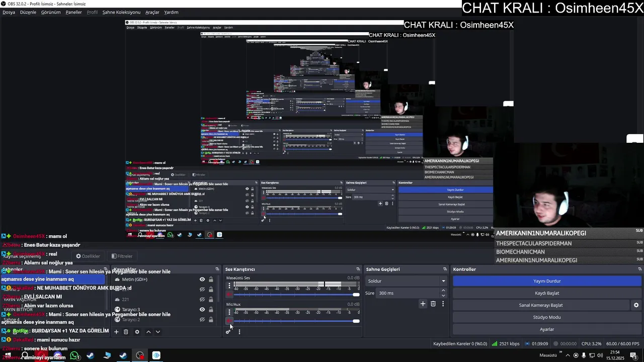
Task: Open the Paneller menu
Action: 73,12
